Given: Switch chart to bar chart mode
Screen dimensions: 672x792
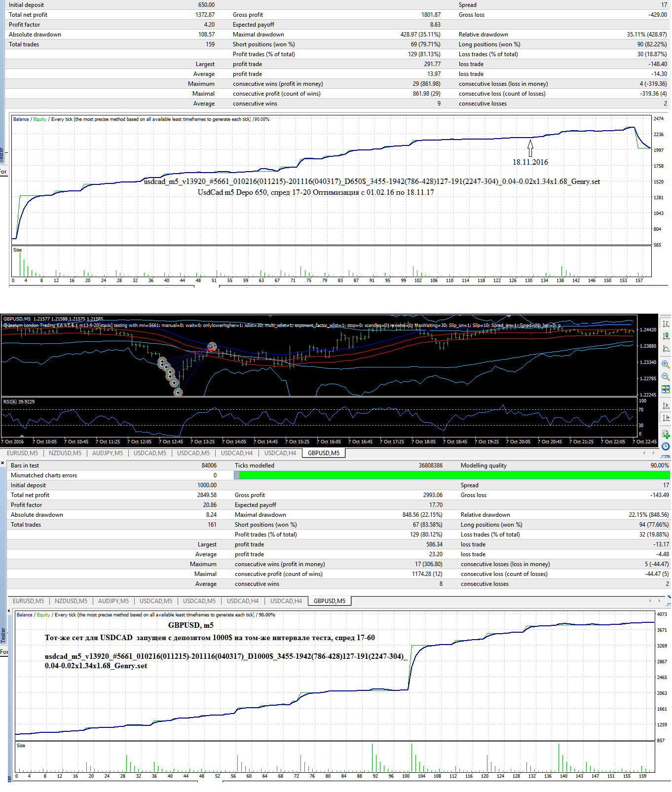Looking at the screenshot, I should [x=666, y=324].
